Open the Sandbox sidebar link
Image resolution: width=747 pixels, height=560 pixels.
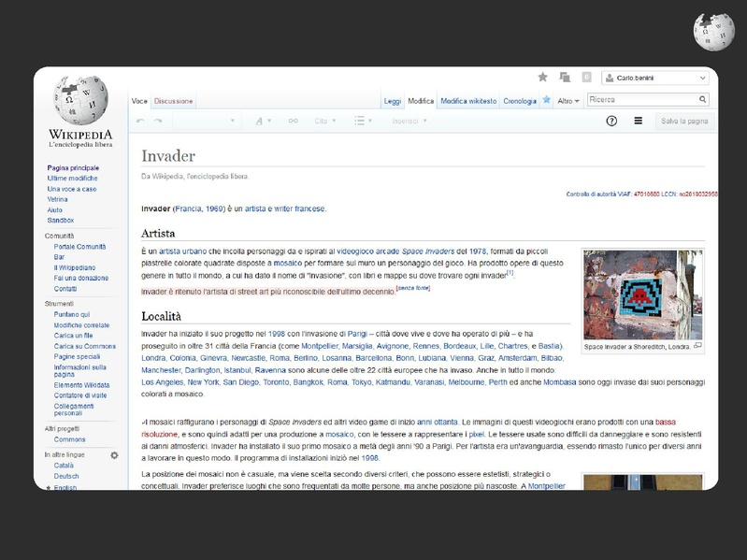pos(60,221)
